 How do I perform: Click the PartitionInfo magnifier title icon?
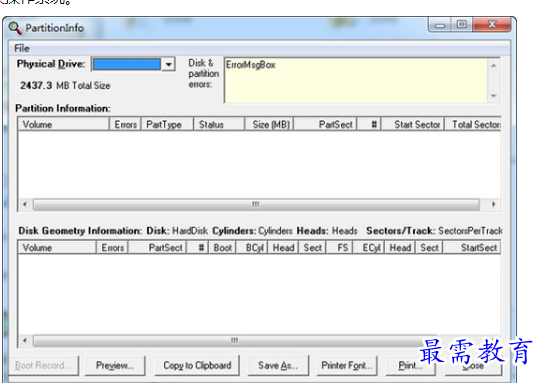click(15, 28)
